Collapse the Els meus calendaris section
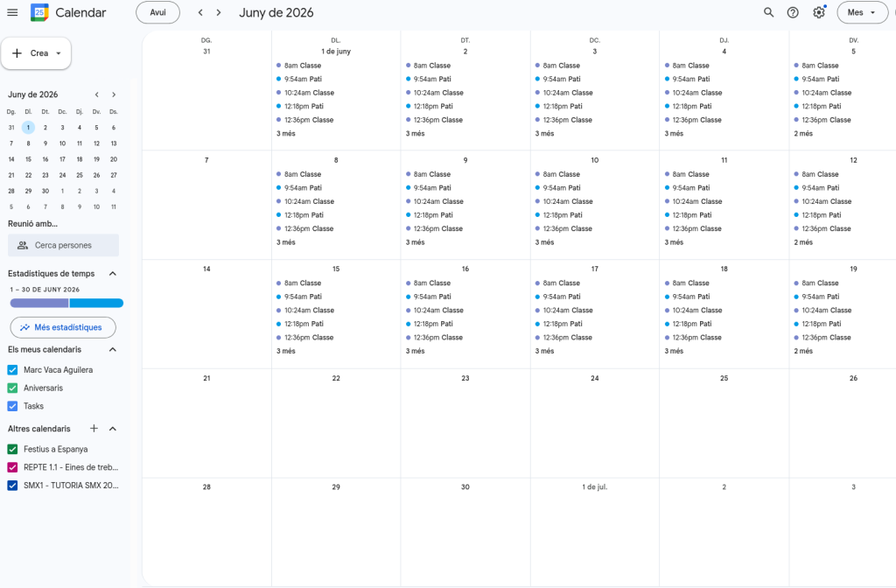 112,349
